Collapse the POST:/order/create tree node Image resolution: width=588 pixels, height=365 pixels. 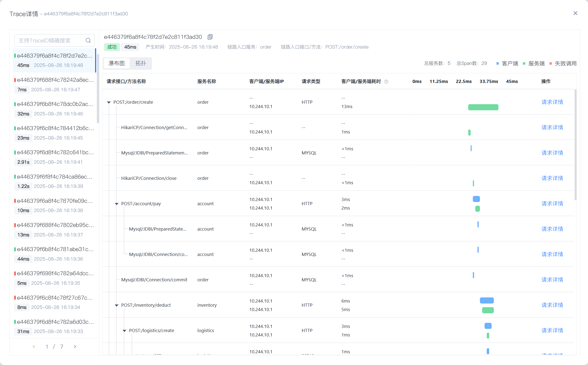pyautogui.click(x=109, y=102)
